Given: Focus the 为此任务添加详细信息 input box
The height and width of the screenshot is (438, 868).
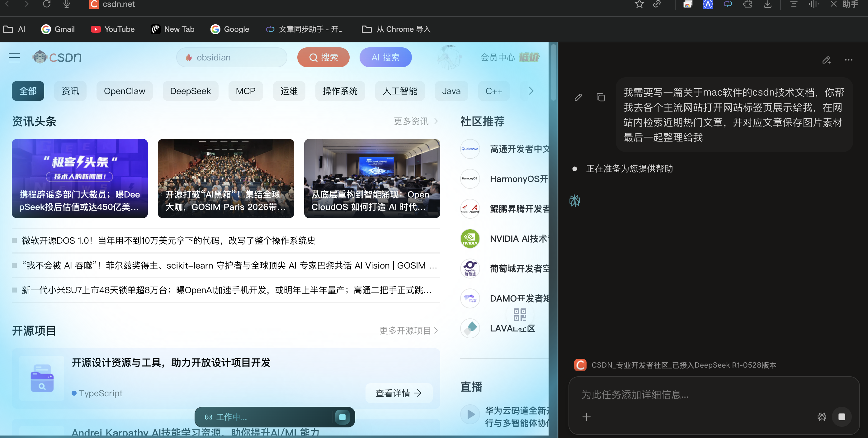Looking at the screenshot, I should point(714,395).
